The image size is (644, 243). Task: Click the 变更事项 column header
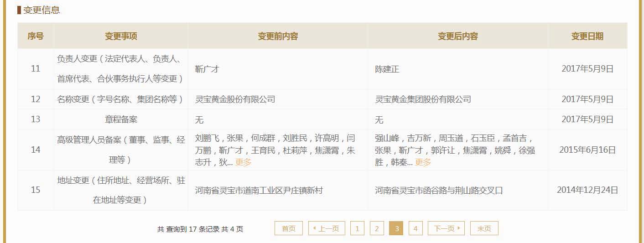(x=121, y=36)
